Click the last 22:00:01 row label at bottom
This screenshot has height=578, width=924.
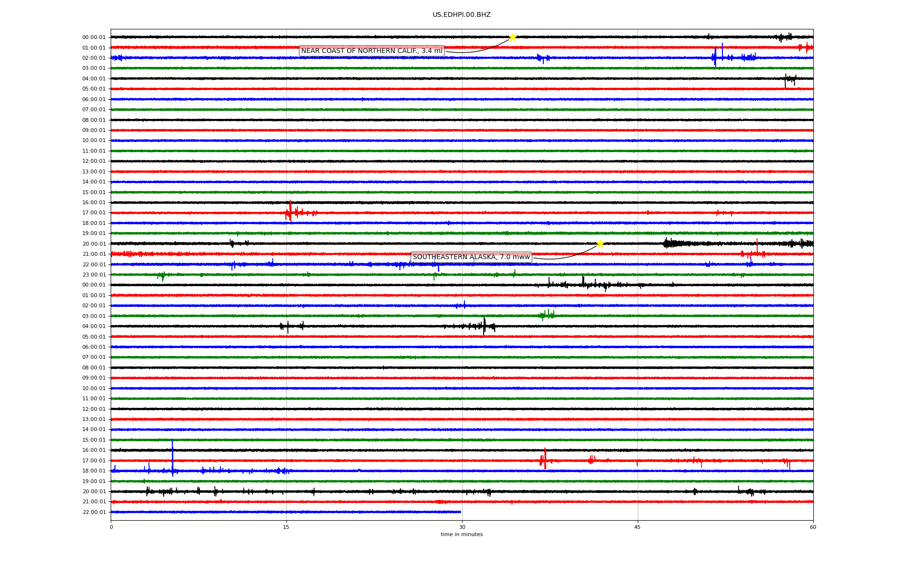point(94,512)
